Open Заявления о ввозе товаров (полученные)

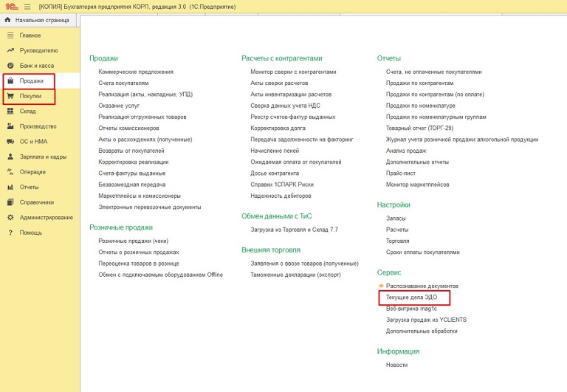pos(304,264)
